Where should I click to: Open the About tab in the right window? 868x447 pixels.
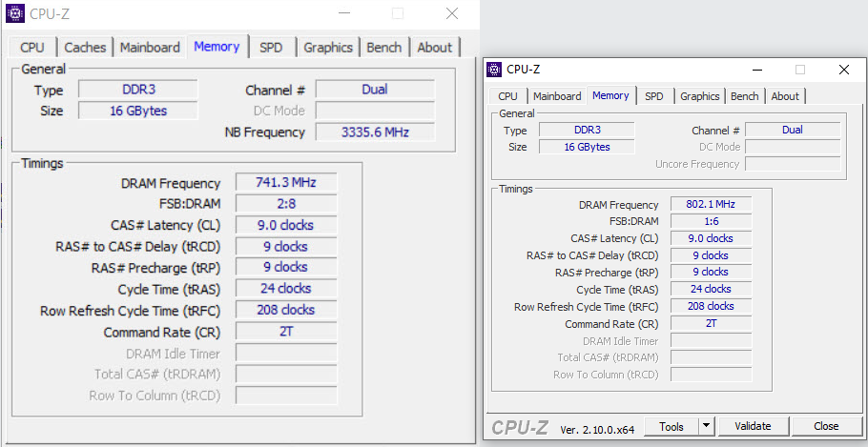click(x=785, y=96)
